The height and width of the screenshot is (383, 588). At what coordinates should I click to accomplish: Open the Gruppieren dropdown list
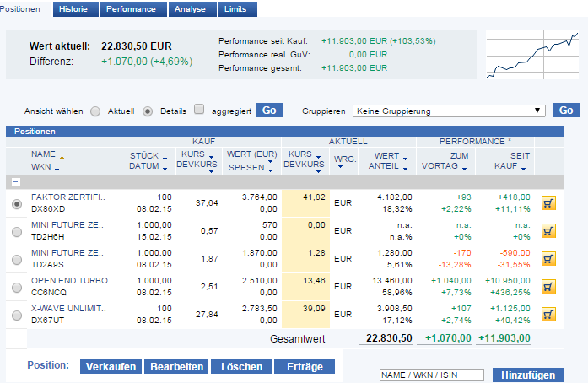[539, 111]
